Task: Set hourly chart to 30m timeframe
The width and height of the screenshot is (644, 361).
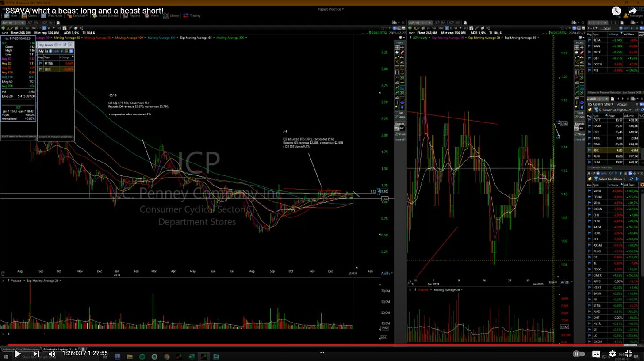Action: [x=441, y=28]
